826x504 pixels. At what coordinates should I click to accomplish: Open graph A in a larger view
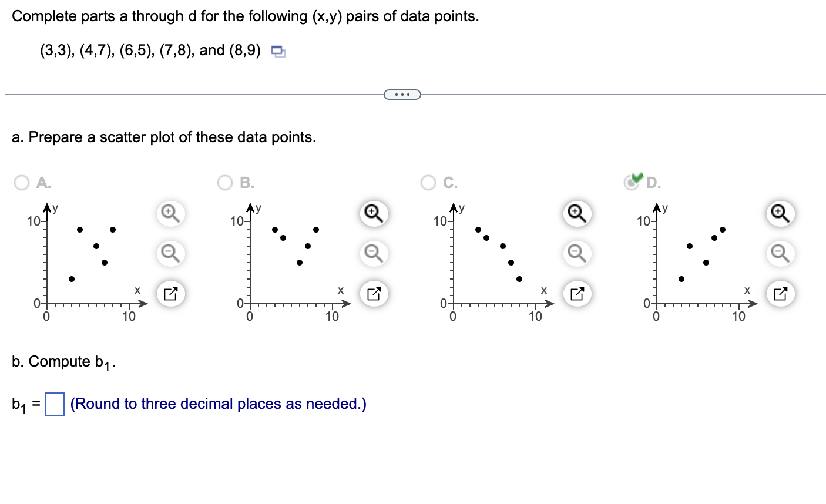(171, 294)
